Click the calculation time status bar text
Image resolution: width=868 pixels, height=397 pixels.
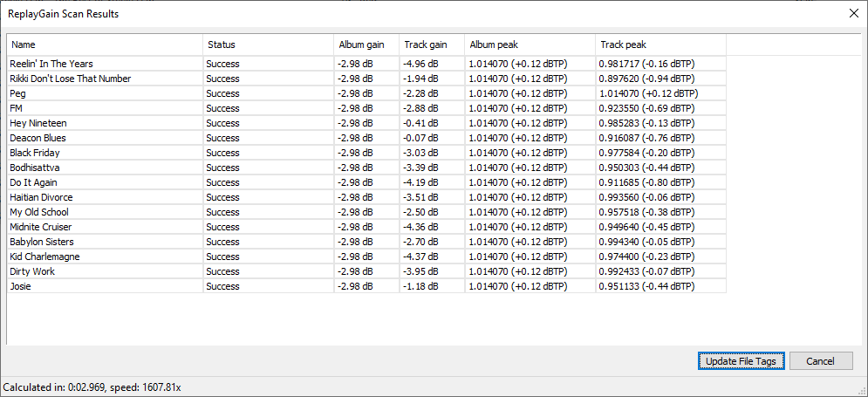click(92, 387)
